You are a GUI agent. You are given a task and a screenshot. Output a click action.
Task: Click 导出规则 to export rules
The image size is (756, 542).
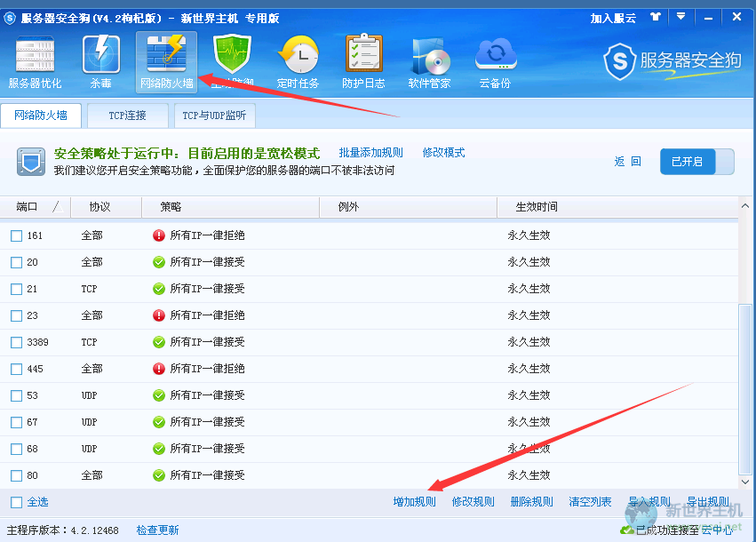(708, 502)
